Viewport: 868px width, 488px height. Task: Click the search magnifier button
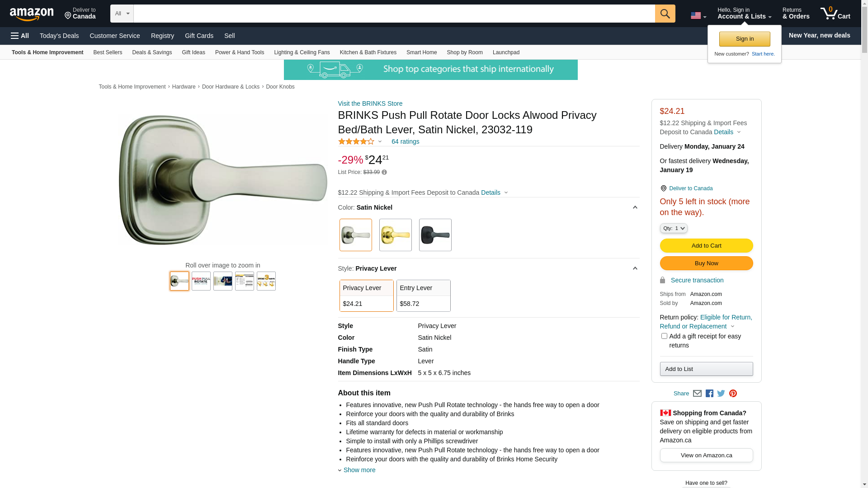tap(665, 14)
